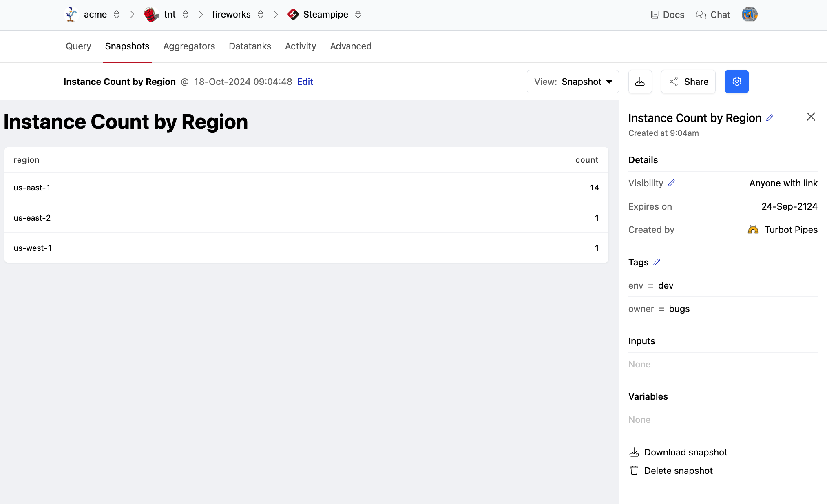Click the blue settings gear icon
The width and height of the screenshot is (827, 504).
[736, 82]
